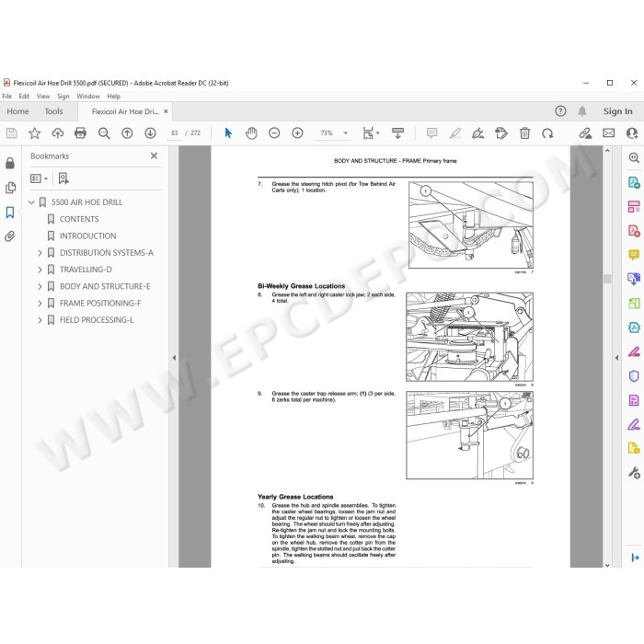Screen dimensions: 644x644
Task: Open the find text magnifier icon
Action: tap(104, 133)
